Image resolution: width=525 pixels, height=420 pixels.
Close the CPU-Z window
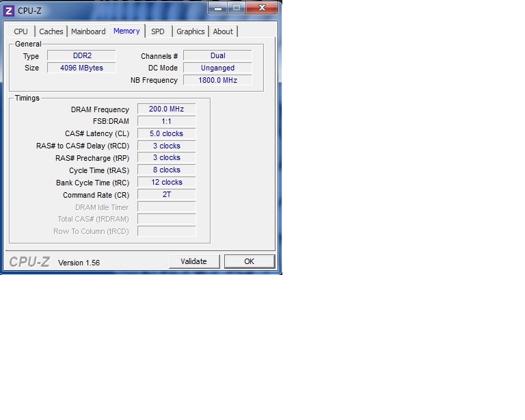[x=262, y=8]
